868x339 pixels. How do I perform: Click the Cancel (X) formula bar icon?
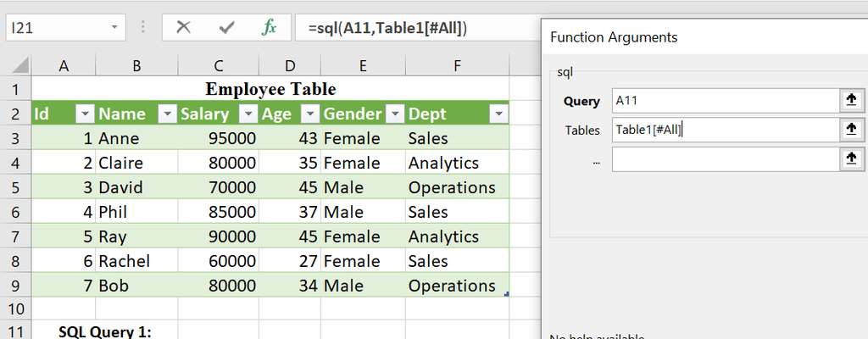coord(183,27)
